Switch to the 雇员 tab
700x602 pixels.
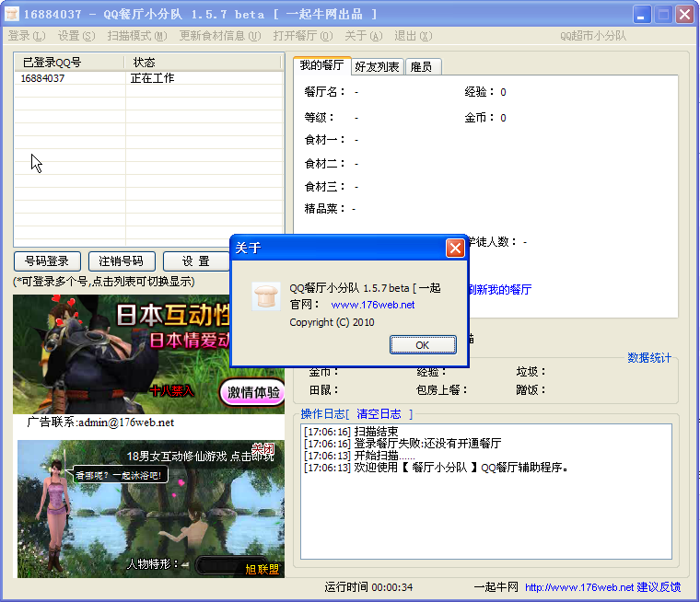[x=423, y=67]
